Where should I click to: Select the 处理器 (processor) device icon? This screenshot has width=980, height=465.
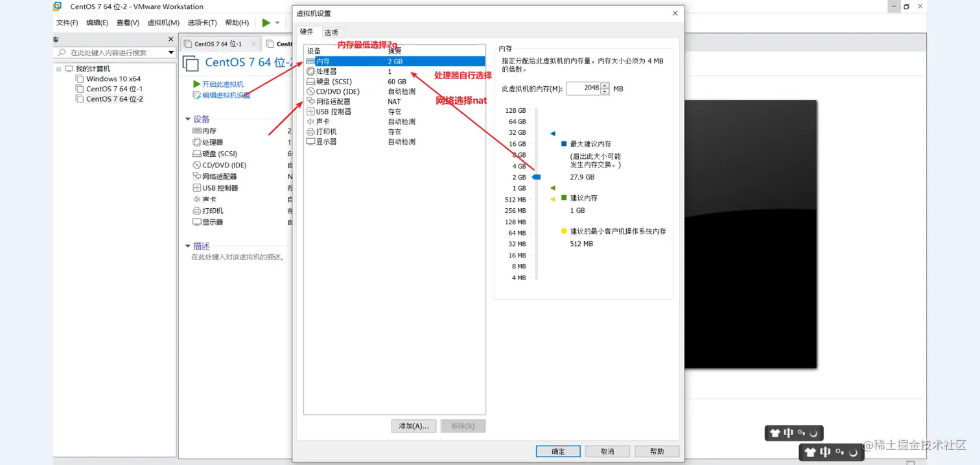[310, 71]
